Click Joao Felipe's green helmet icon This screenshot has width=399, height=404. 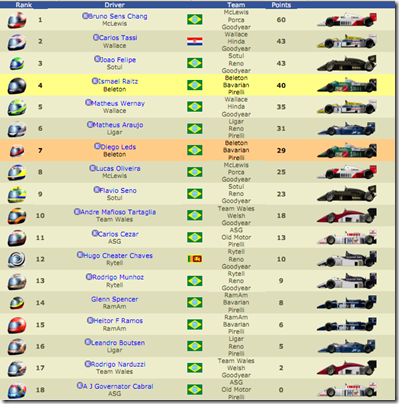(x=17, y=63)
